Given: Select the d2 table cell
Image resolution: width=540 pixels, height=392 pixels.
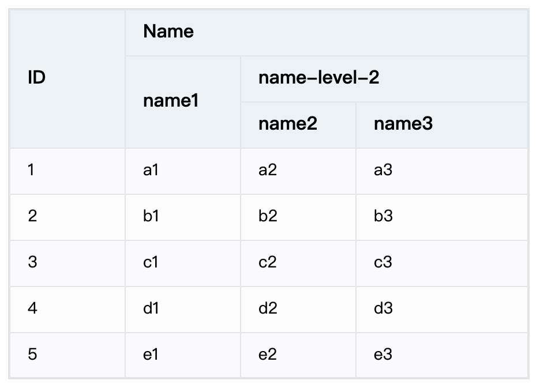Looking at the screenshot, I should click(268, 308).
